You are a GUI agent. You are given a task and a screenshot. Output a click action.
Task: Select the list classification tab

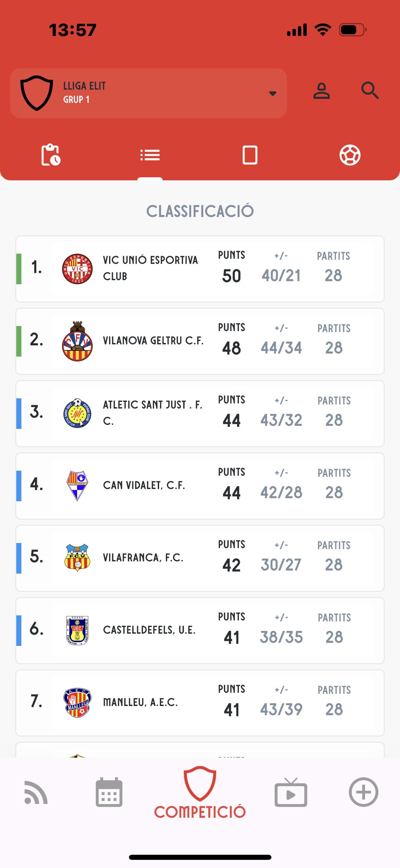(150, 155)
